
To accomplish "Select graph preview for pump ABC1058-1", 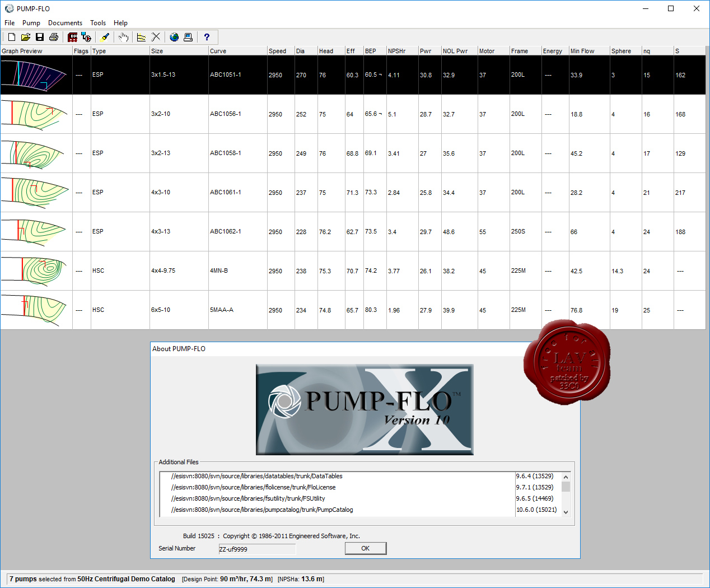I will point(36,153).
